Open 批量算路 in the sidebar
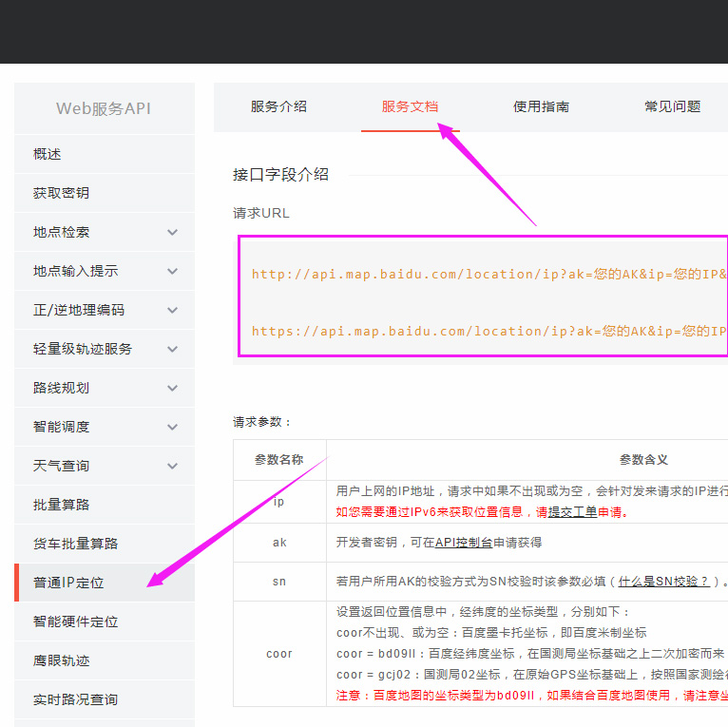The image size is (728, 727). 105,505
